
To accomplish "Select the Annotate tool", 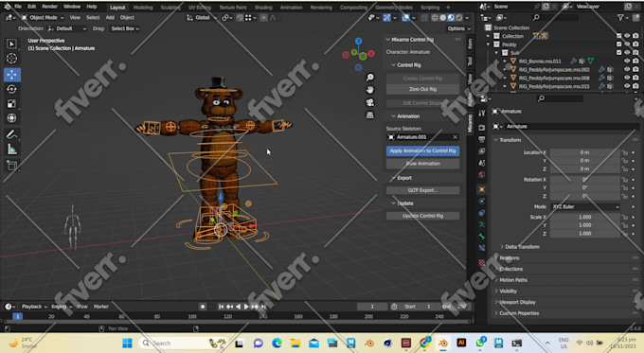I will 11,134.
